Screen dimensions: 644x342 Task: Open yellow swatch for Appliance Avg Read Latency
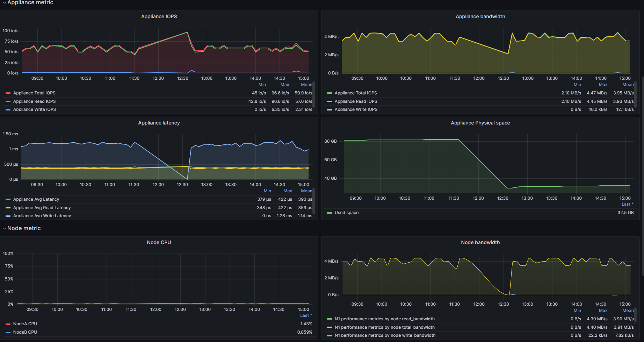click(x=8, y=208)
